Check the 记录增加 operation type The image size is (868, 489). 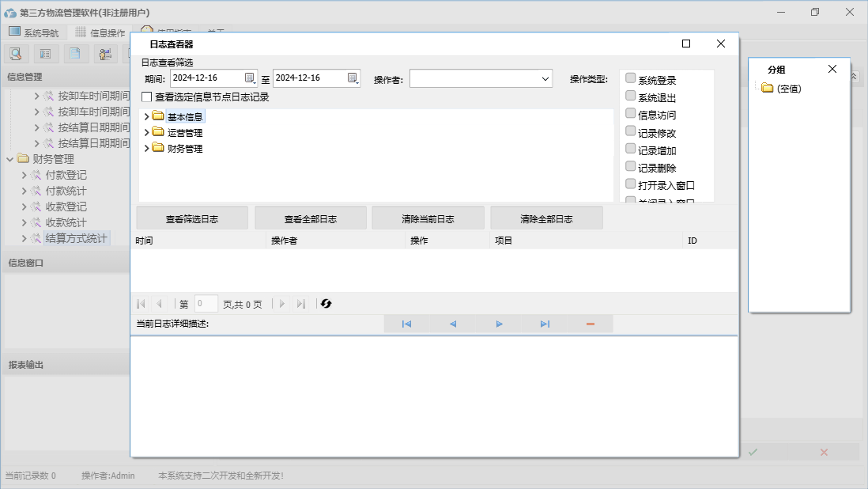pos(631,149)
